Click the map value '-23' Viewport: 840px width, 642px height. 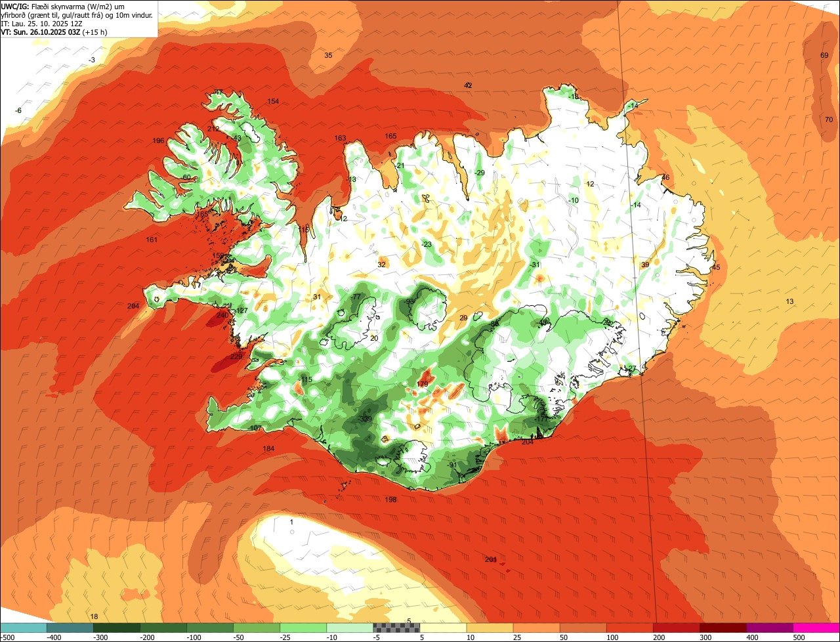pos(427,244)
